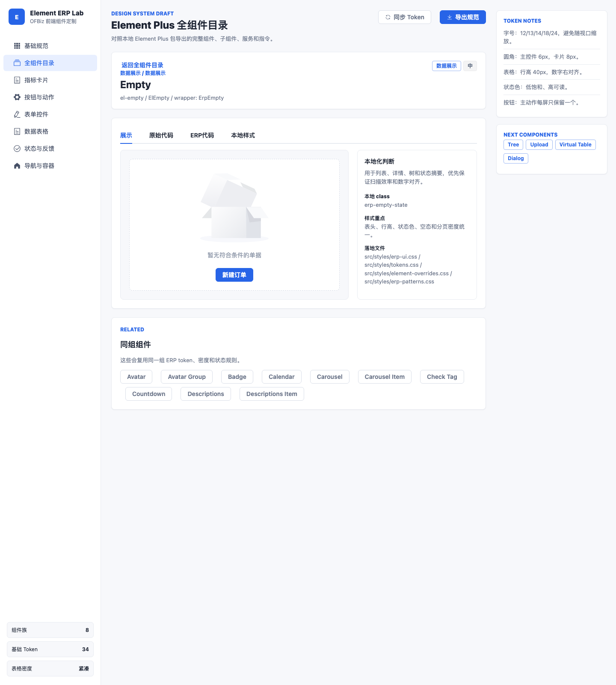616x685 pixels.
Task: Click the 数据展示 tag in header card
Action: 447,66
